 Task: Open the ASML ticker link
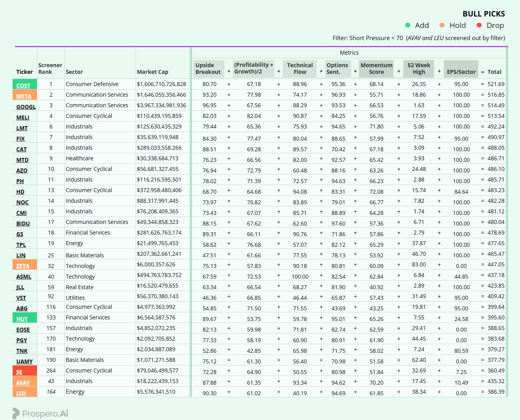click(x=24, y=277)
